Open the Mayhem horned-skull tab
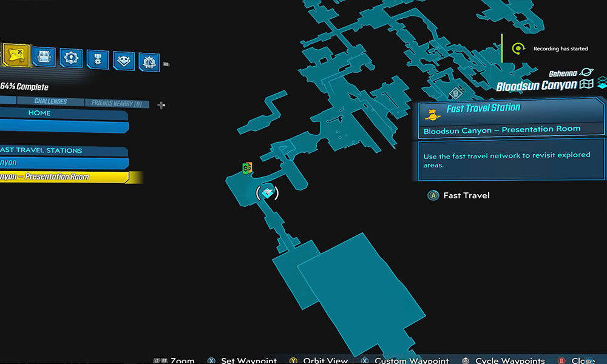 124,61
